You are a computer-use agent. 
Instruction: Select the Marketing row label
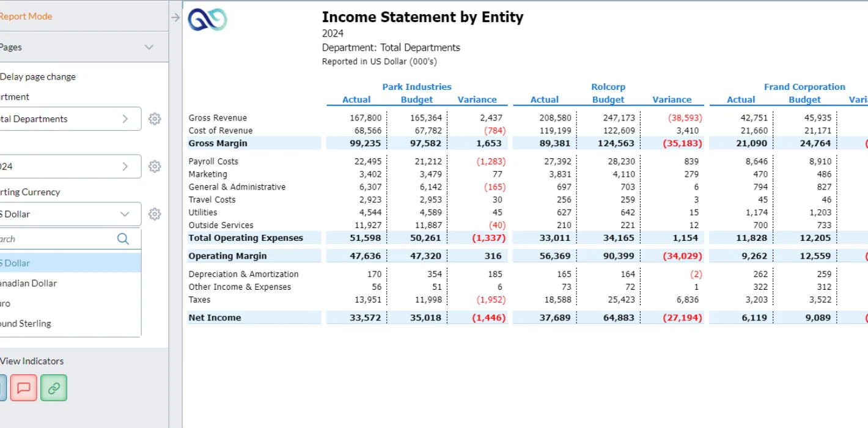coord(208,174)
